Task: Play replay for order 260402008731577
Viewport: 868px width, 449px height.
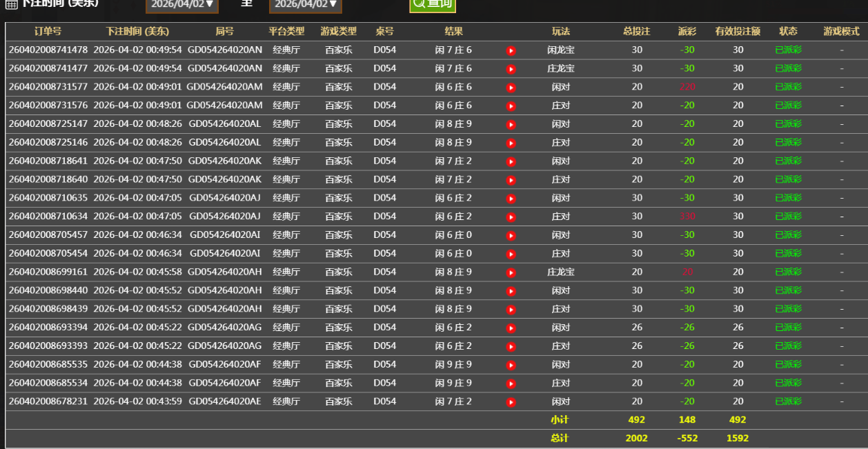Action: (x=511, y=88)
